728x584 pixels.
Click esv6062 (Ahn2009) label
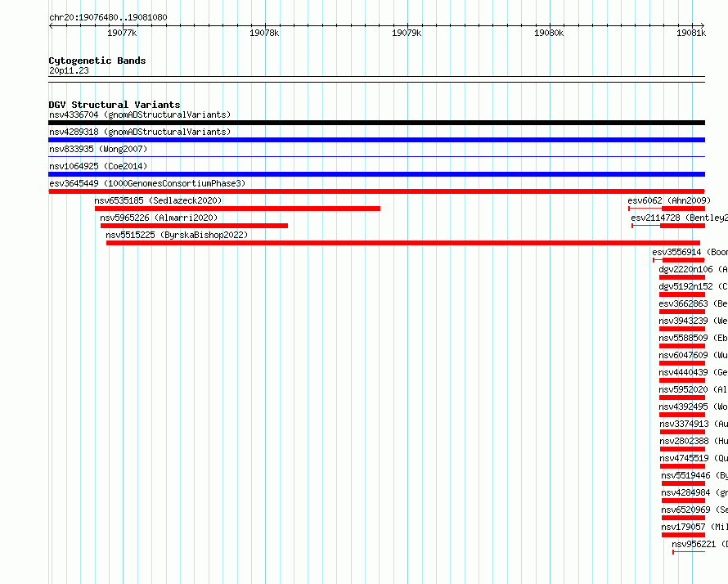point(669,200)
